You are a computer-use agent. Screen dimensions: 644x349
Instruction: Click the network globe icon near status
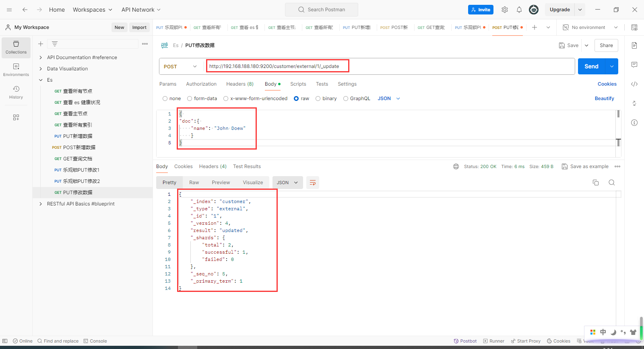point(456,166)
